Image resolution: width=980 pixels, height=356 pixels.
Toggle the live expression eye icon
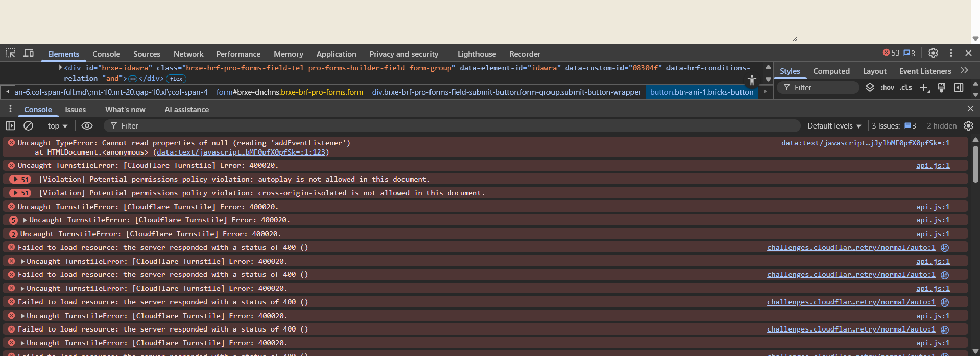(87, 126)
